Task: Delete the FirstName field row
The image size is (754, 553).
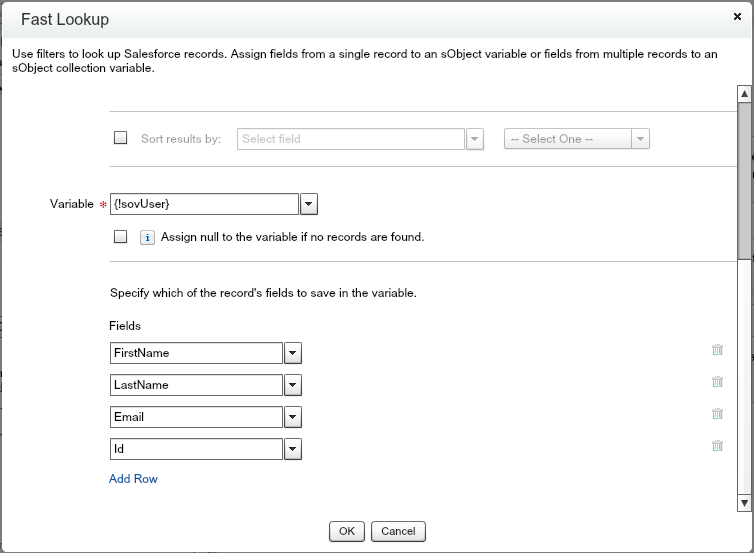Action: coord(717,350)
